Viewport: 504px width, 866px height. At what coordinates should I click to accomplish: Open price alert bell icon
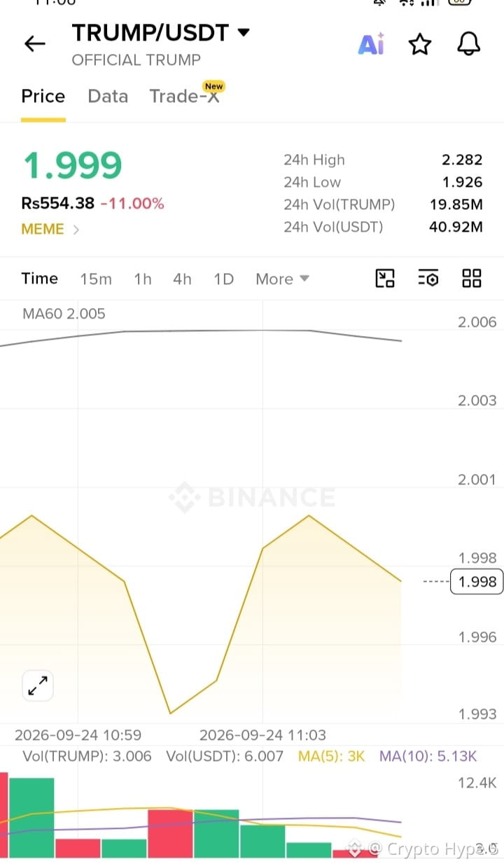pos(469,44)
